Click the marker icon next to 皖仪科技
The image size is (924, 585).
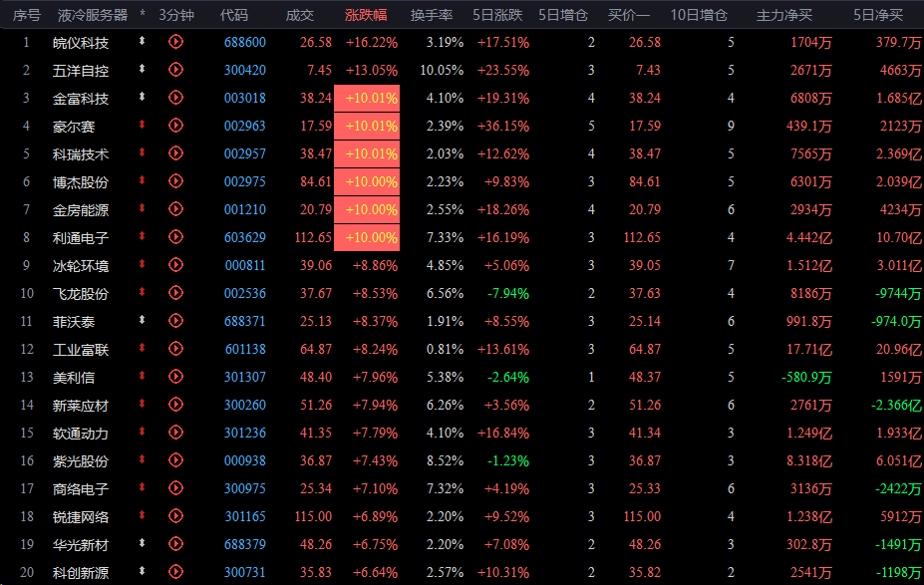142,41
